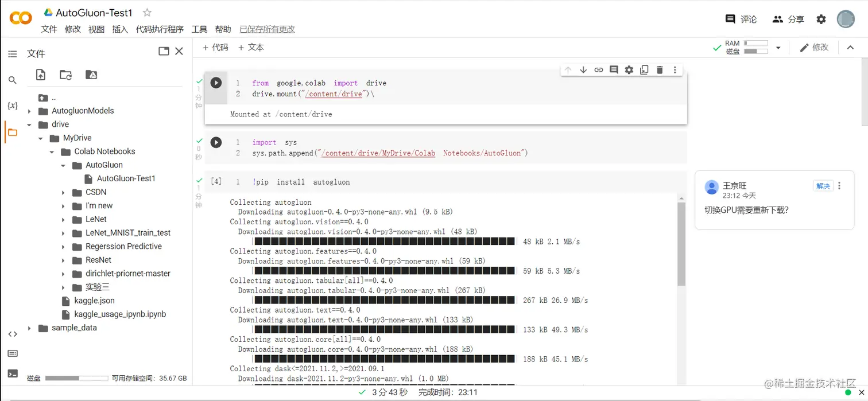
Task: Move the cell down
Action: 583,70
